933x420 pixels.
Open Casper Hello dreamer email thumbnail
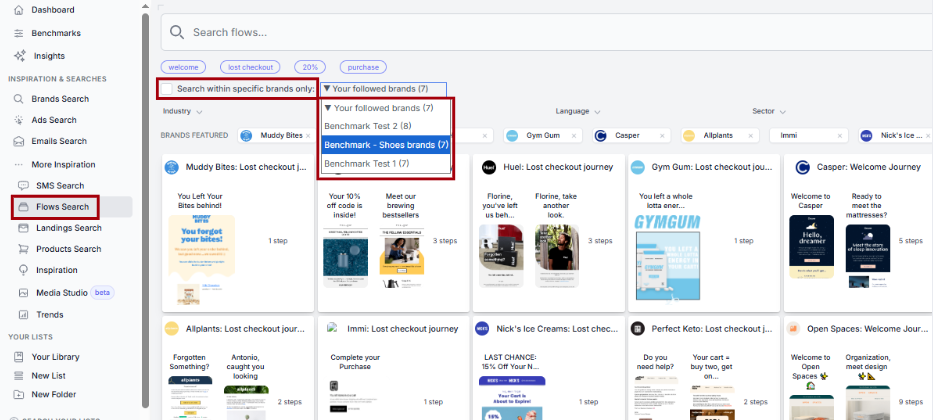(812, 247)
